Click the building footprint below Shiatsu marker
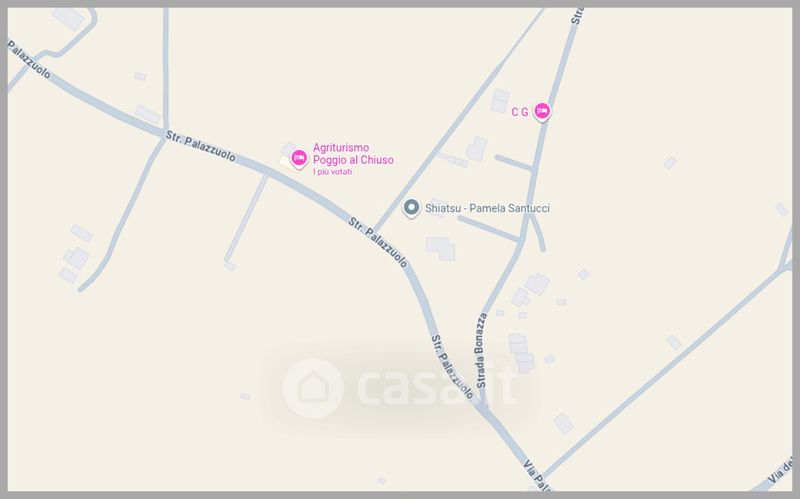The image size is (800, 499). (440, 248)
